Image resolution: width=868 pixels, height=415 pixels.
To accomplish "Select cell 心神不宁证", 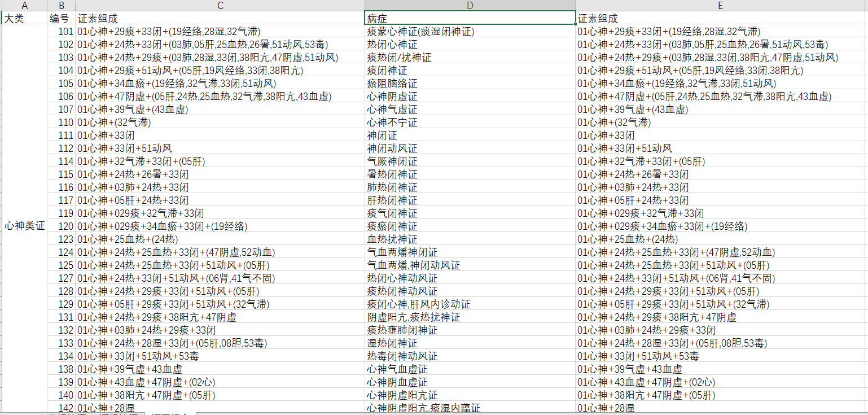I will tap(470, 123).
